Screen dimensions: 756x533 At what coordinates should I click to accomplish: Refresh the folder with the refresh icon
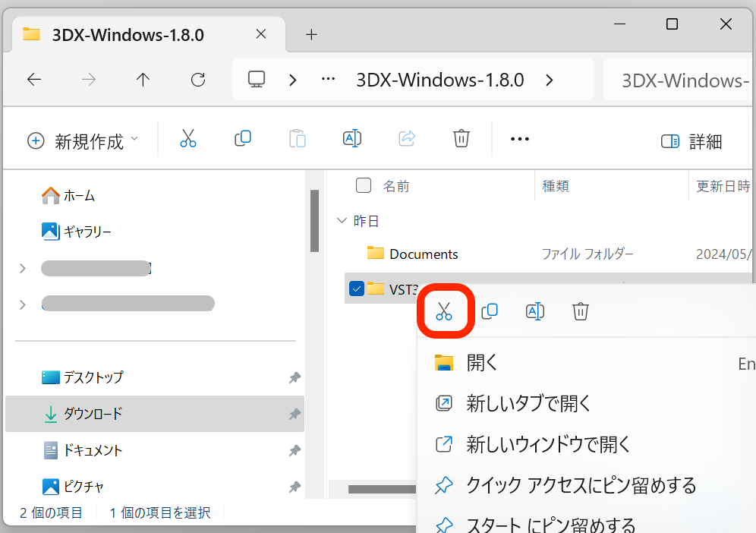tap(198, 79)
